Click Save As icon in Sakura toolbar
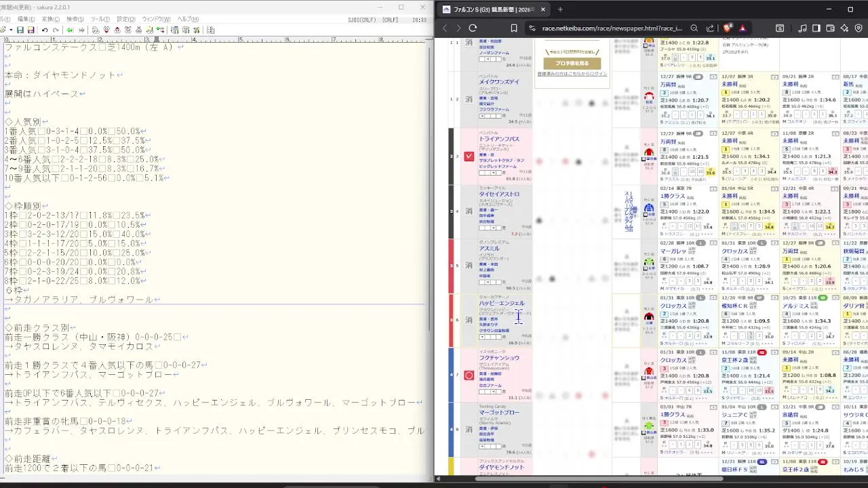The image size is (868, 488). click(32, 30)
